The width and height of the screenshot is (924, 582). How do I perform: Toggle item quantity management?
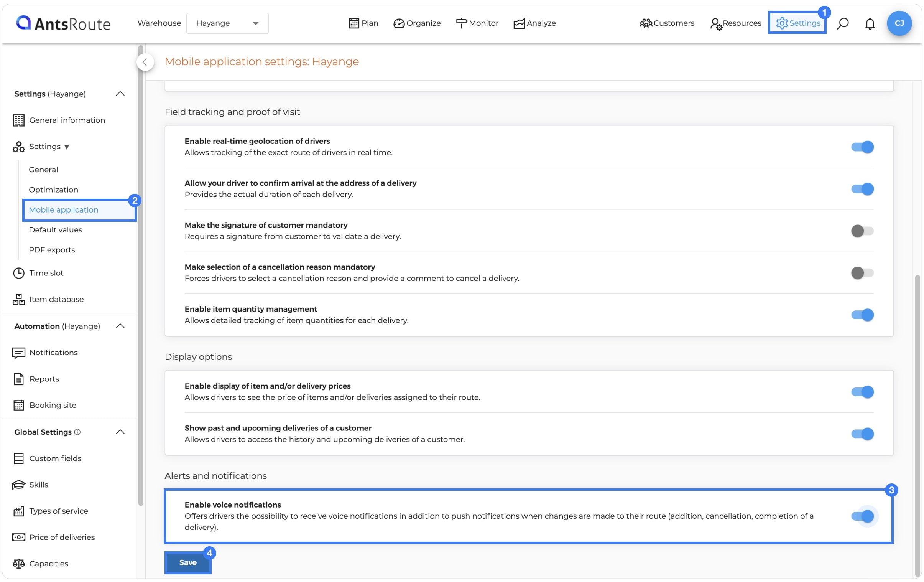click(862, 315)
